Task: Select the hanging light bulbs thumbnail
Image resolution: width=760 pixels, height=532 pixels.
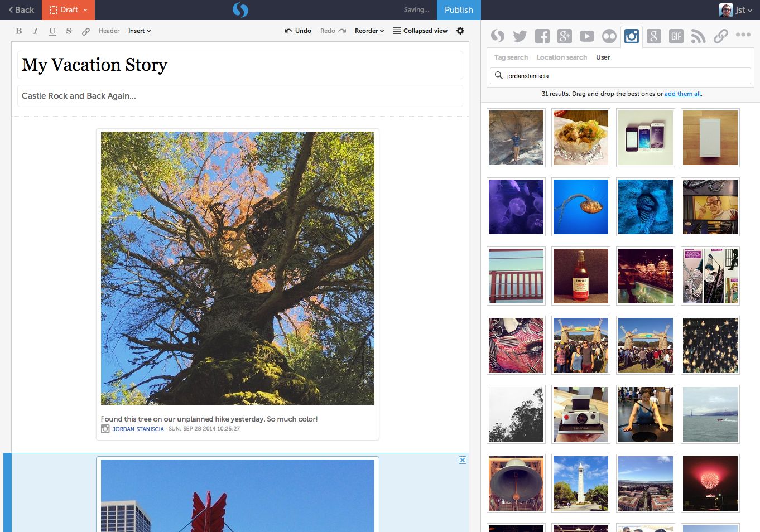Action: pyautogui.click(x=710, y=345)
